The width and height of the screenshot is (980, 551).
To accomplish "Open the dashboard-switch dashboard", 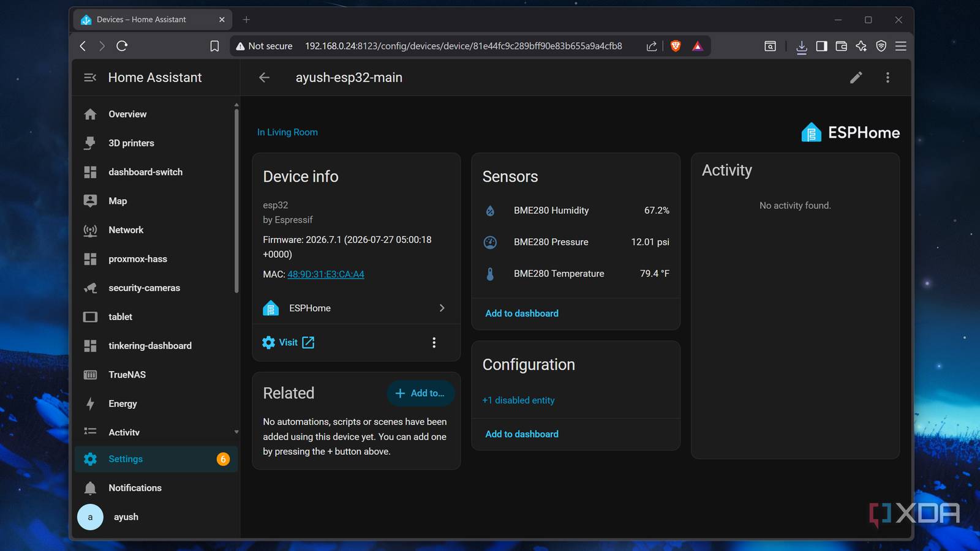I will click(x=156, y=172).
